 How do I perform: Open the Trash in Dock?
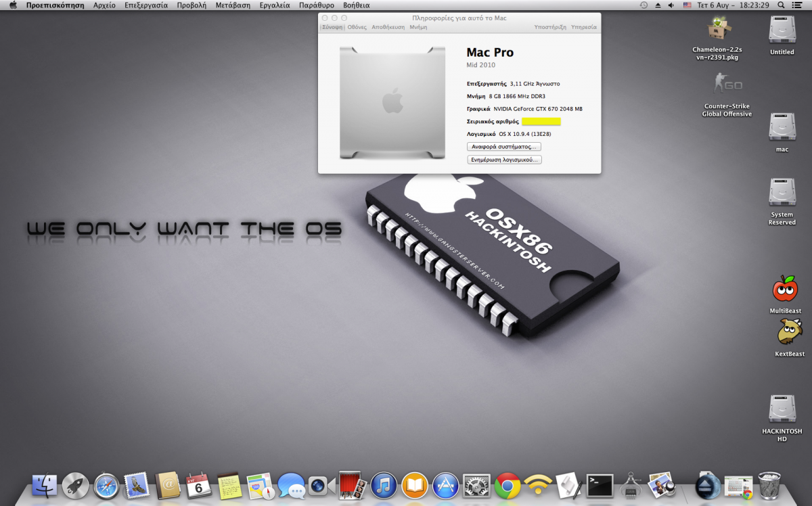coord(769,485)
